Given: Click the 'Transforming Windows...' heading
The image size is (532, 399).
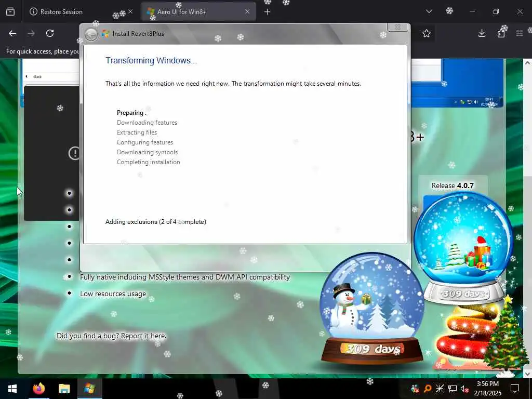Looking at the screenshot, I should click(151, 60).
